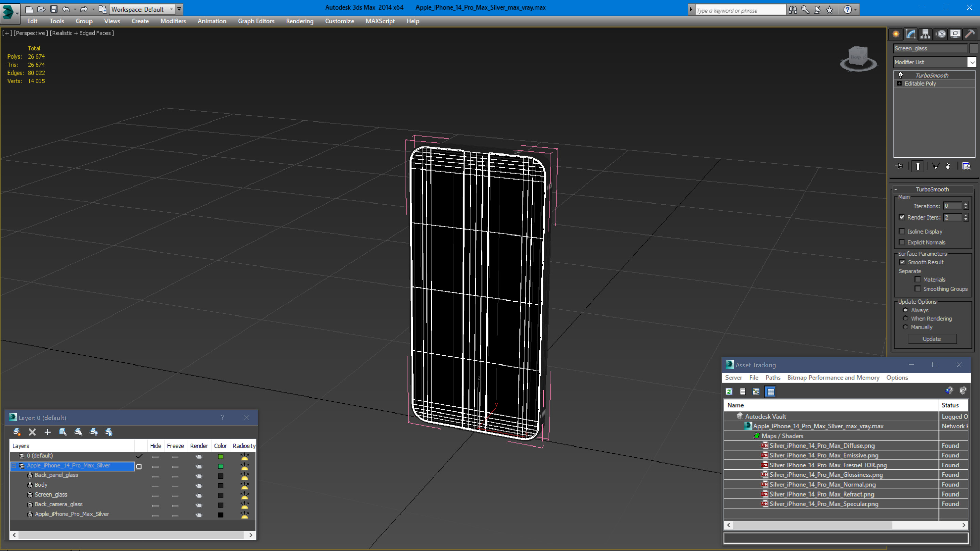Enable Separate by Smoothing Groups checkbox
This screenshot has width=980, height=551.
tap(918, 289)
